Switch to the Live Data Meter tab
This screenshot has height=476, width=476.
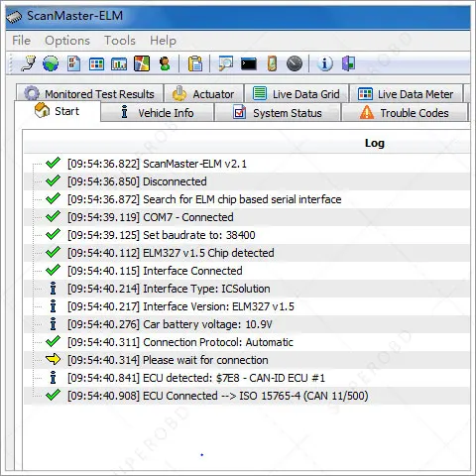(407, 94)
